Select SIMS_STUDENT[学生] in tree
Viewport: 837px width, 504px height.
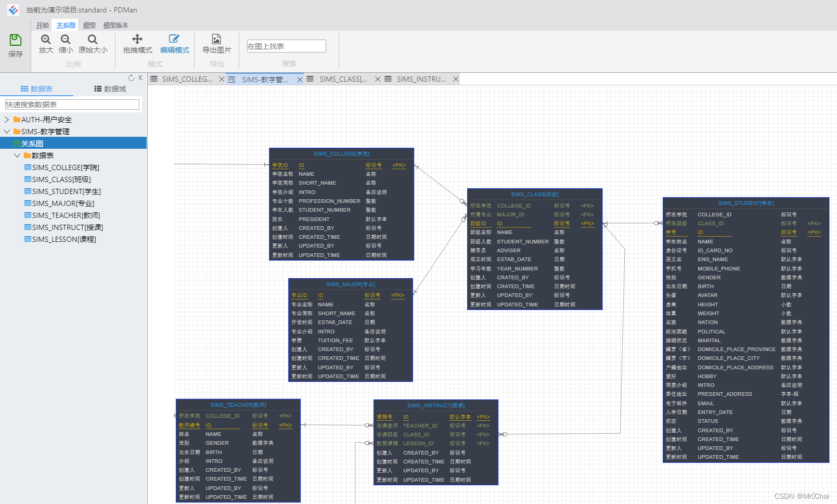coord(67,191)
